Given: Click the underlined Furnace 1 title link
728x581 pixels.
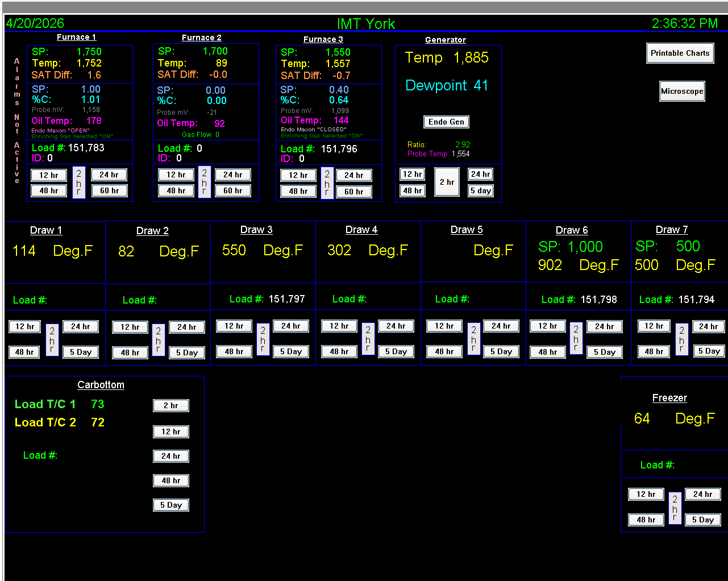Looking at the screenshot, I should tap(76, 37).
